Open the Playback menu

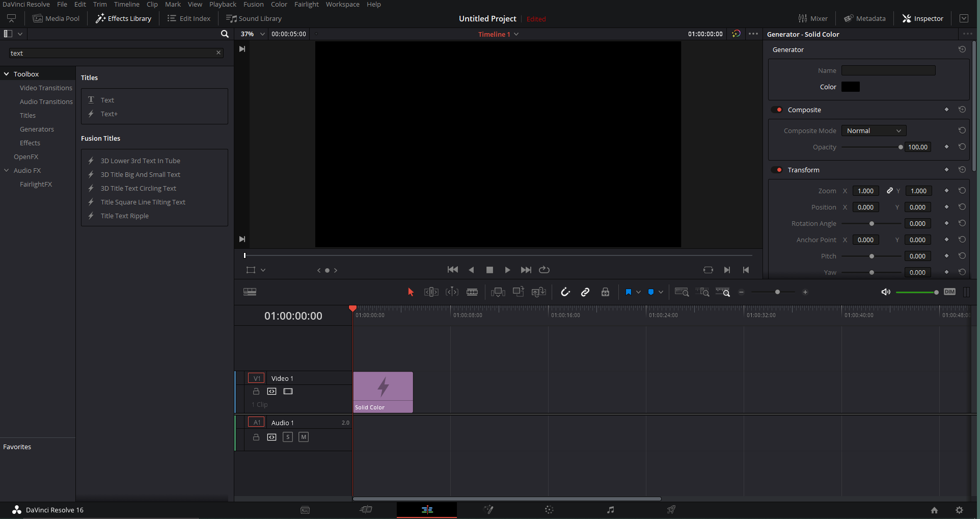click(x=223, y=4)
